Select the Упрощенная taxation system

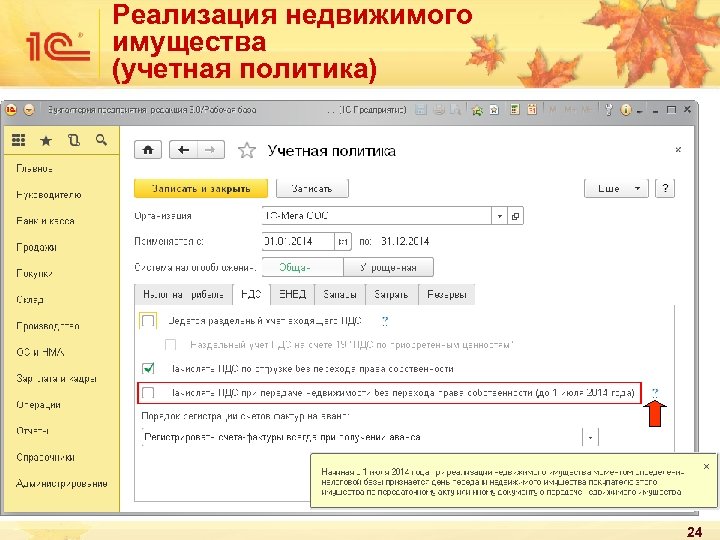388,267
